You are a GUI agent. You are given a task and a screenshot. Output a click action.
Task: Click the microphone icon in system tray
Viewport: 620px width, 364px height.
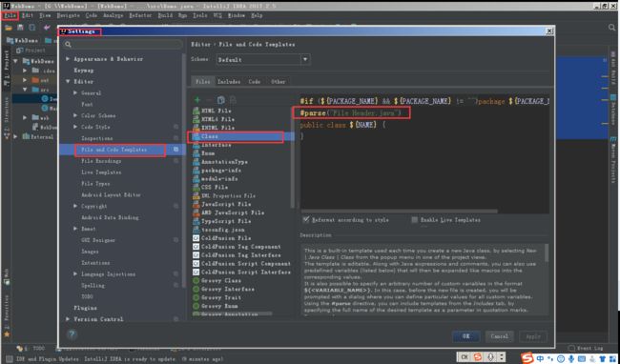coord(571,358)
